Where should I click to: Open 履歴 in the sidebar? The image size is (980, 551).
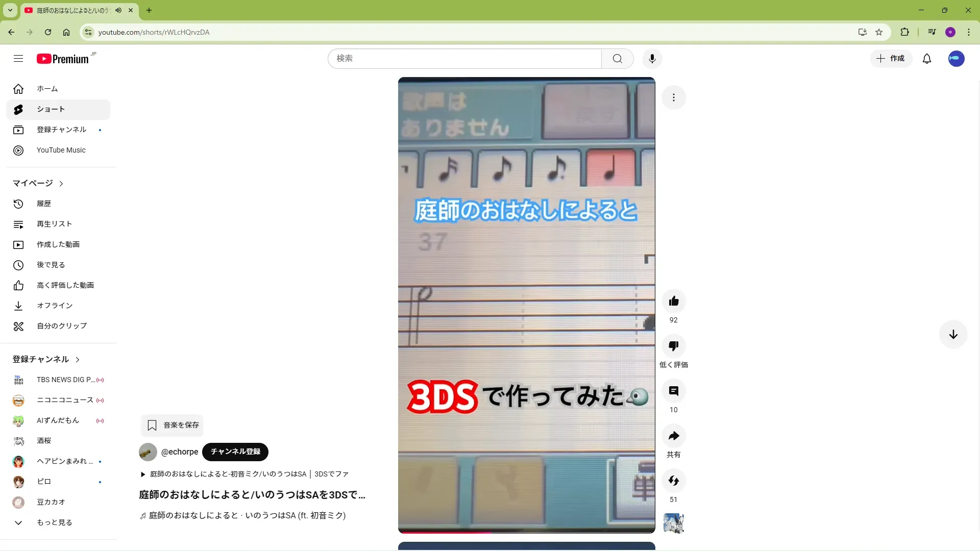pos(44,204)
